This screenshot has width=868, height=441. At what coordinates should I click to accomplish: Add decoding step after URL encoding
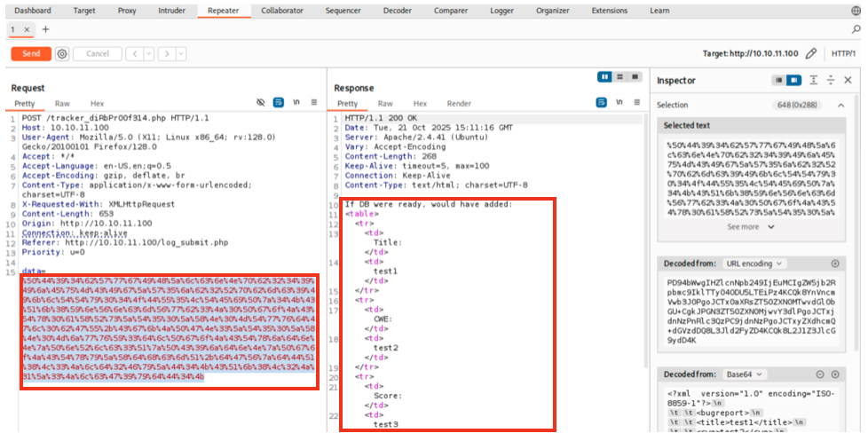tap(835, 264)
